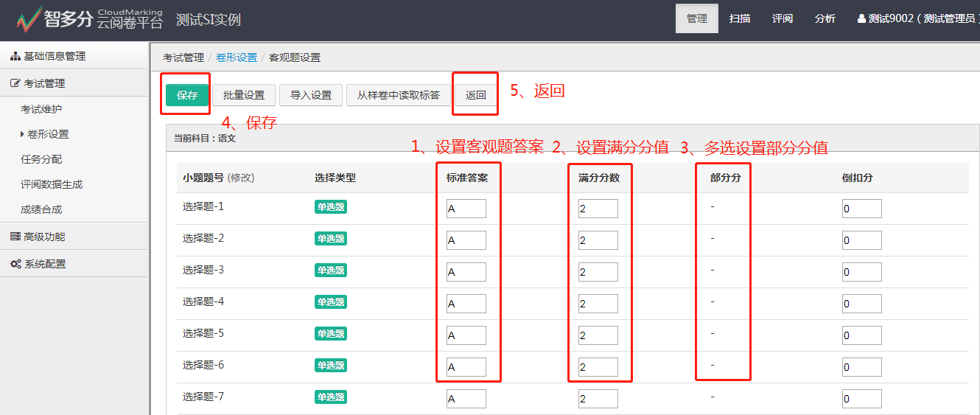
Task: Select the 倒扣分 field for 选择题-3
Action: [862, 272]
